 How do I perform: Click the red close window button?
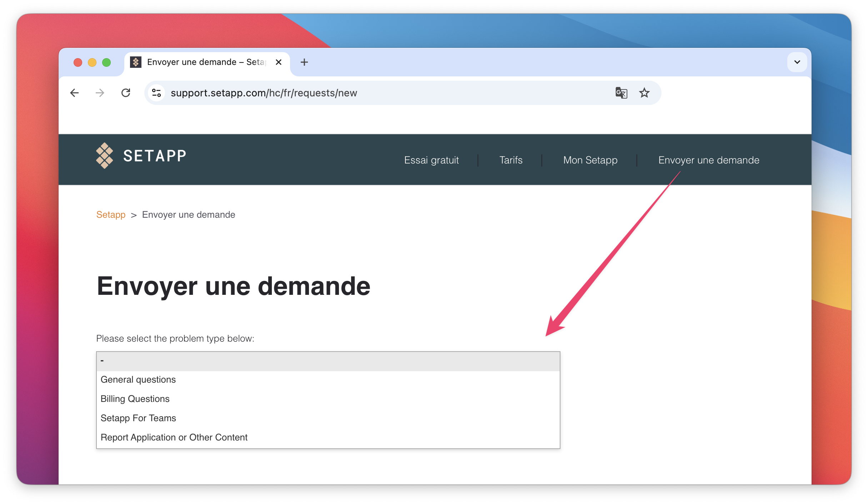tap(78, 62)
